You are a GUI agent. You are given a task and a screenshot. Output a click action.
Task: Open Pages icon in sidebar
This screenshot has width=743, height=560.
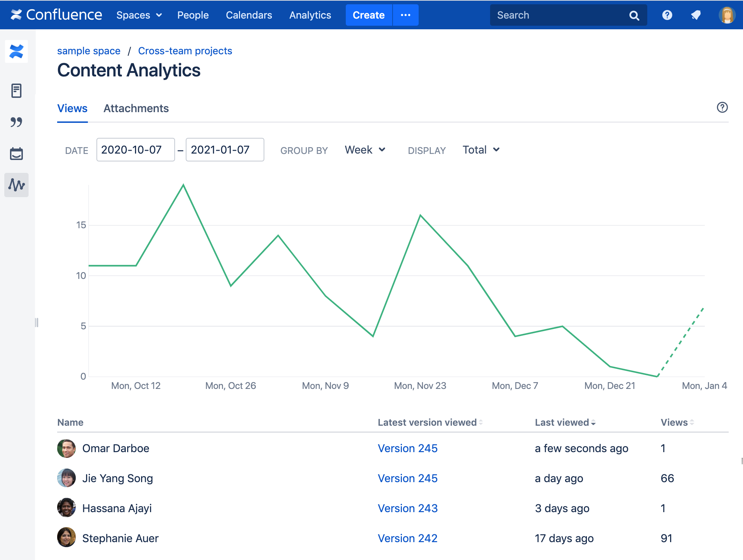(16, 91)
